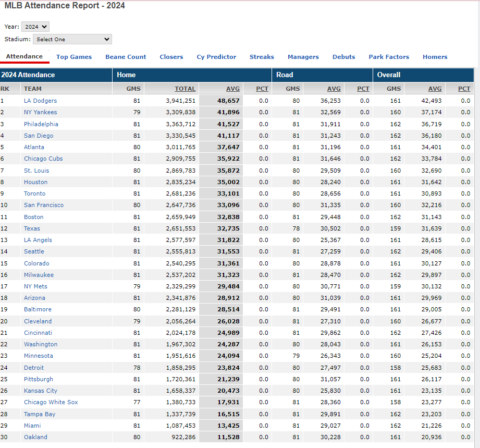
Task: Open the Arizona team link
Action: (x=34, y=298)
